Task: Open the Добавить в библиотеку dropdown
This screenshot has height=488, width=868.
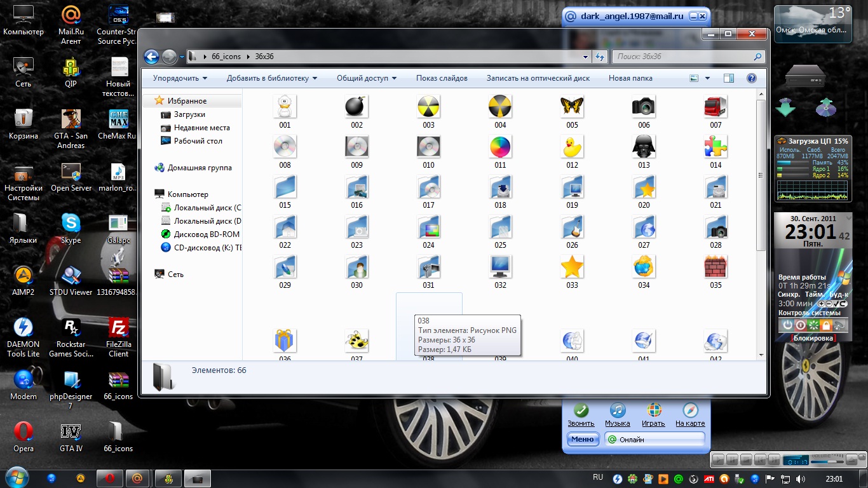Action: (272, 78)
